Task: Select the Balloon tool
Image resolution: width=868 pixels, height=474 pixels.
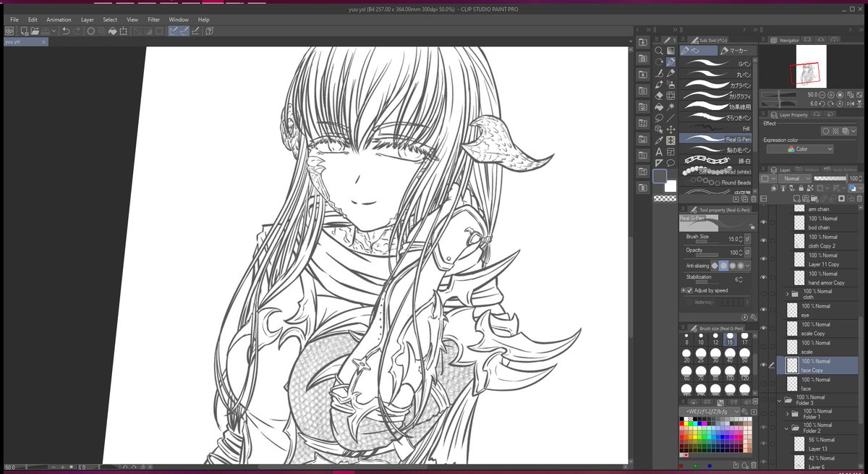Action: (x=671, y=163)
